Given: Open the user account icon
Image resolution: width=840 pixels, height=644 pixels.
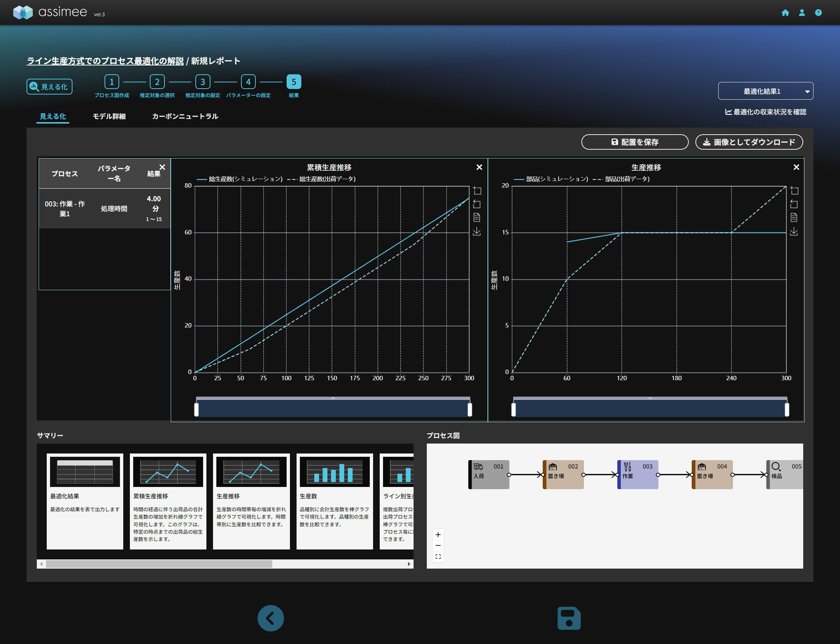Looking at the screenshot, I should pos(801,13).
